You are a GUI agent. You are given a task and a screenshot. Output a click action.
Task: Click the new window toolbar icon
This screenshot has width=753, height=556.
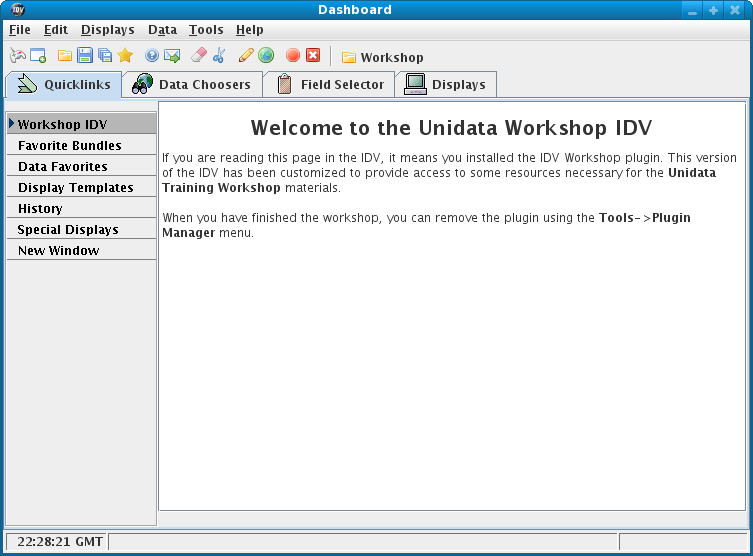[39, 56]
